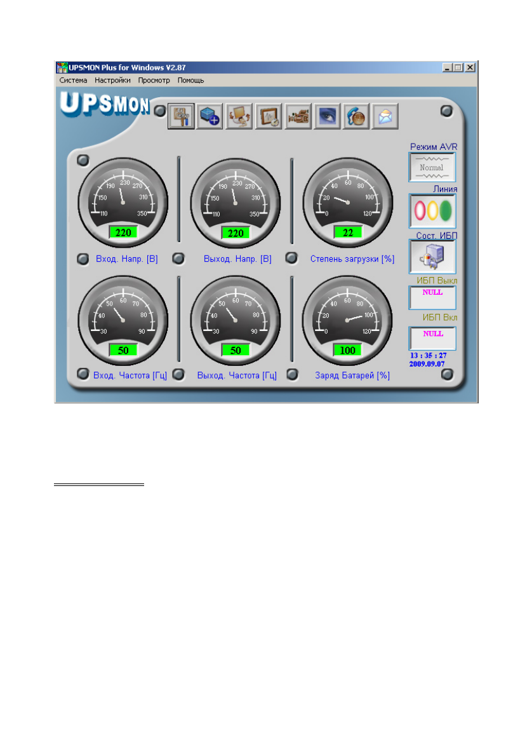Click the Режим AVR Normal indicator

tap(432, 168)
